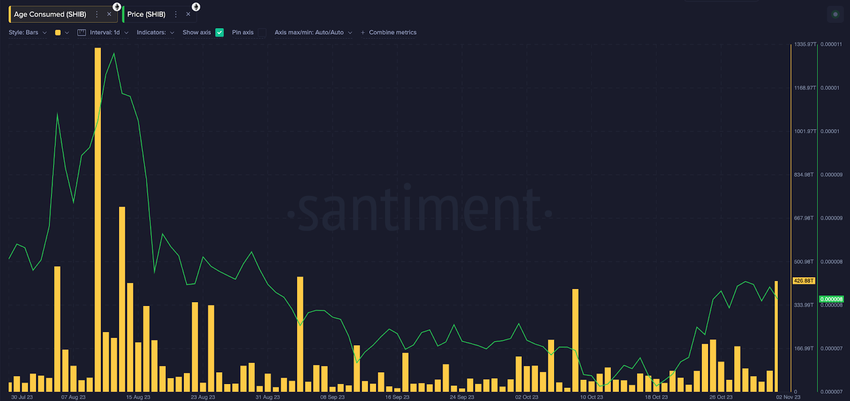
Task: Enable the Pin axis checkbox
Action: (x=262, y=33)
